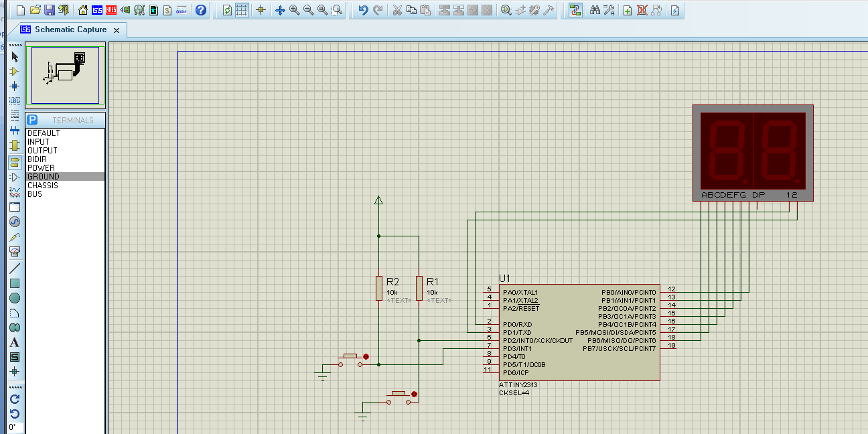Choose INPUT terminal from the list
868x434 pixels.
coord(38,142)
